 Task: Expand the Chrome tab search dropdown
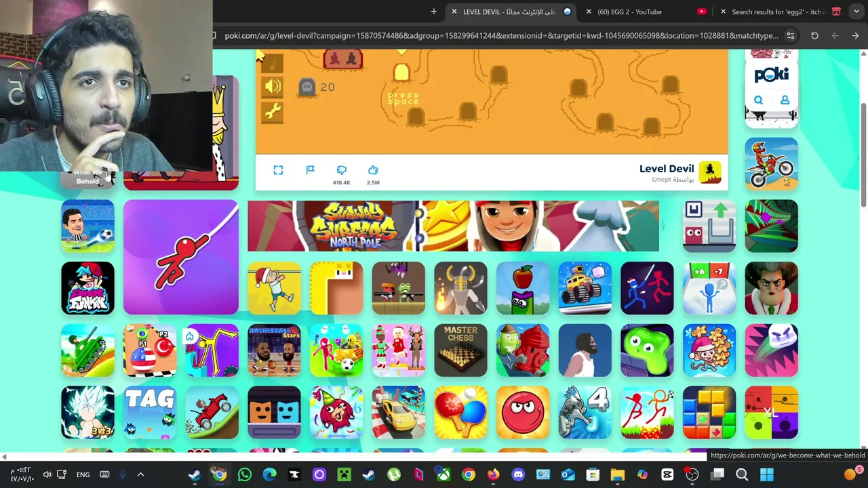856,12
